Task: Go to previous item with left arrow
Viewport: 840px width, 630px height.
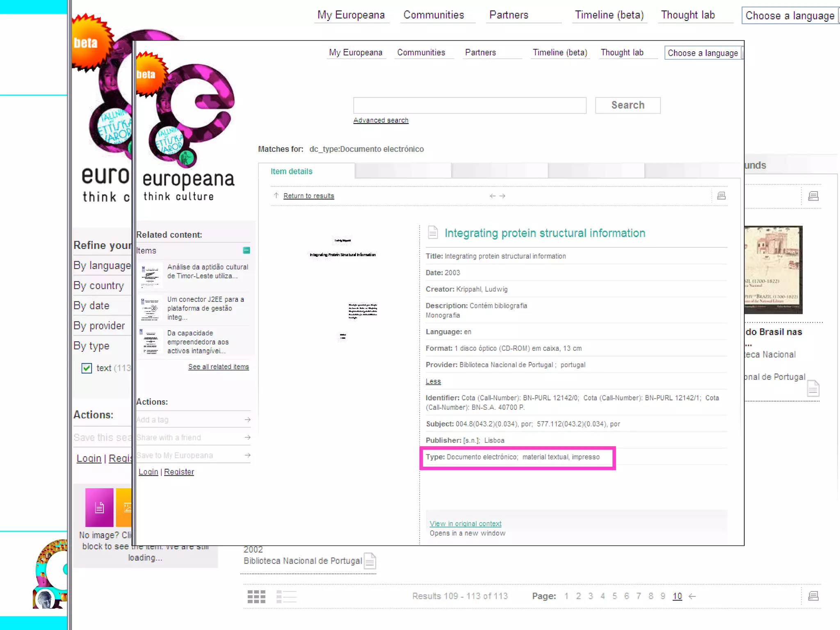Action: click(492, 196)
